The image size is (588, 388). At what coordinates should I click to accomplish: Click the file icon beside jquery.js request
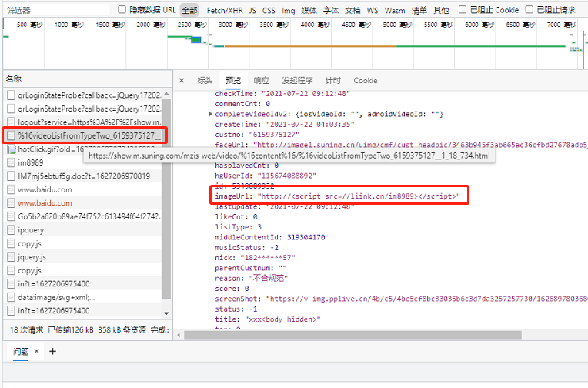coord(11,257)
